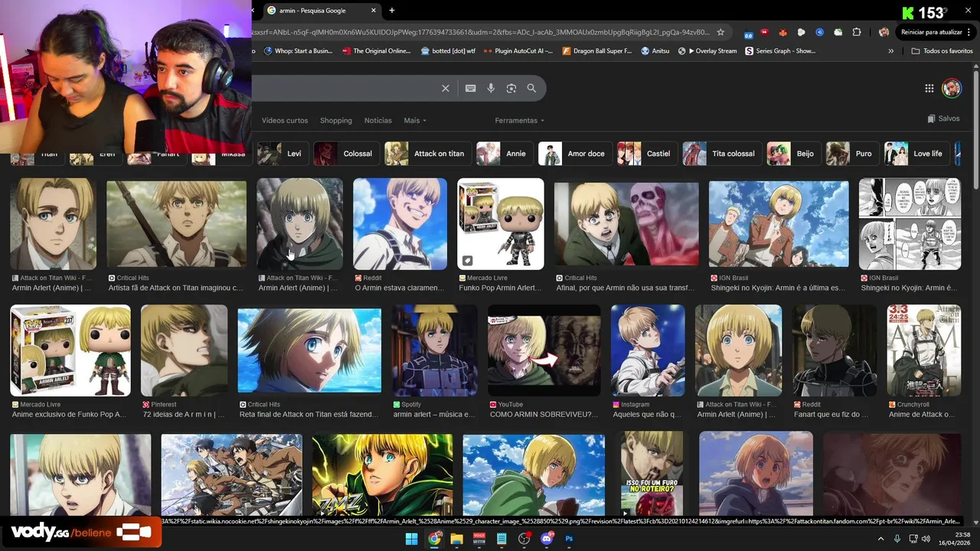Switch to the 'Vídeos curtos' filter
This screenshot has width=980, height=551.
tap(285, 120)
